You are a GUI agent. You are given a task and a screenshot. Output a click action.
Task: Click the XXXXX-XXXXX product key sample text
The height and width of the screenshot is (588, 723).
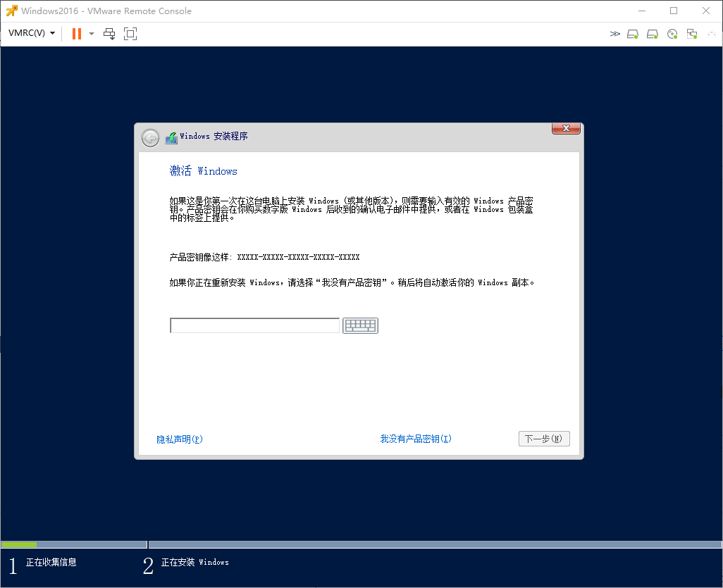[298, 257]
